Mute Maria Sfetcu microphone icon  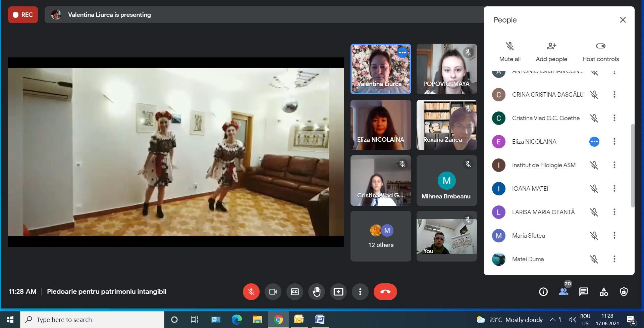594,236
